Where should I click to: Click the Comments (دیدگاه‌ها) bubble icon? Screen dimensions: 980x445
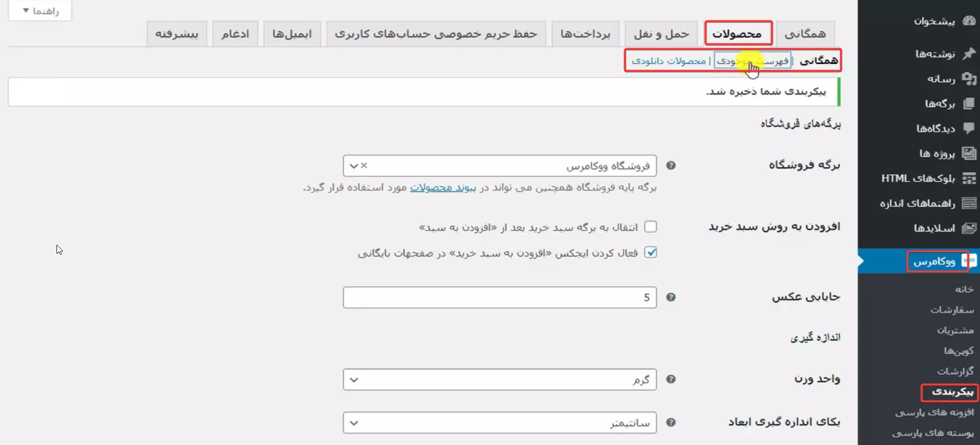[x=970, y=128]
